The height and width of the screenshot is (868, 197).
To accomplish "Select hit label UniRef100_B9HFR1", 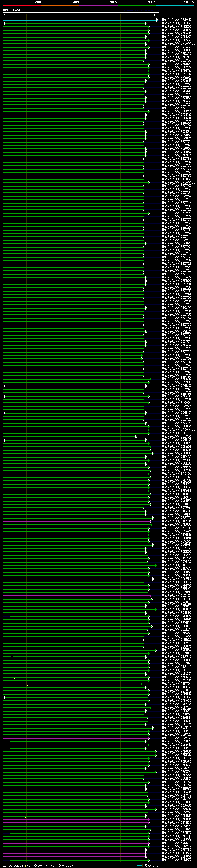I will pyautogui.click(x=177, y=71).
